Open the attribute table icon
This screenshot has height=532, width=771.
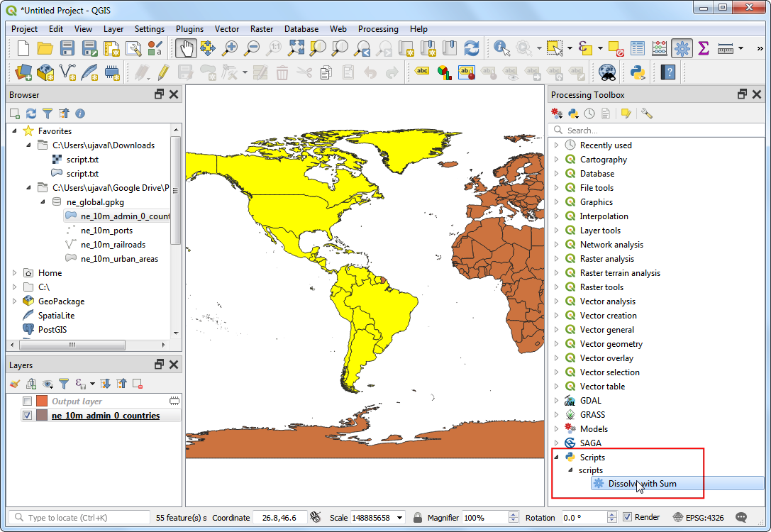pyautogui.click(x=638, y=48)
